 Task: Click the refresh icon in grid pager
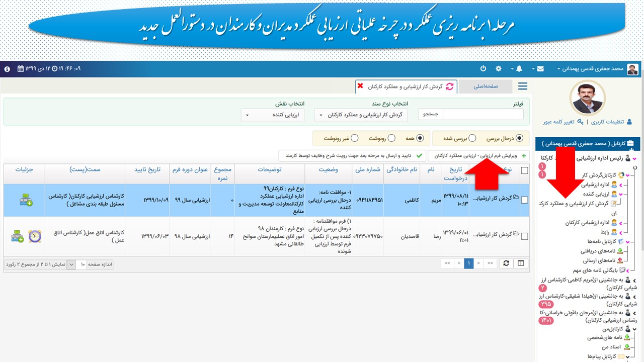[x=506, y=263]
